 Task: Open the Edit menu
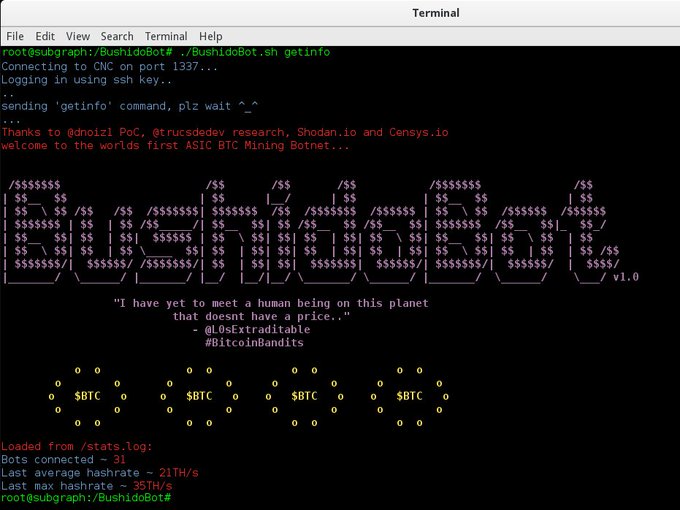pyautogui.click(x=45, y=36)
